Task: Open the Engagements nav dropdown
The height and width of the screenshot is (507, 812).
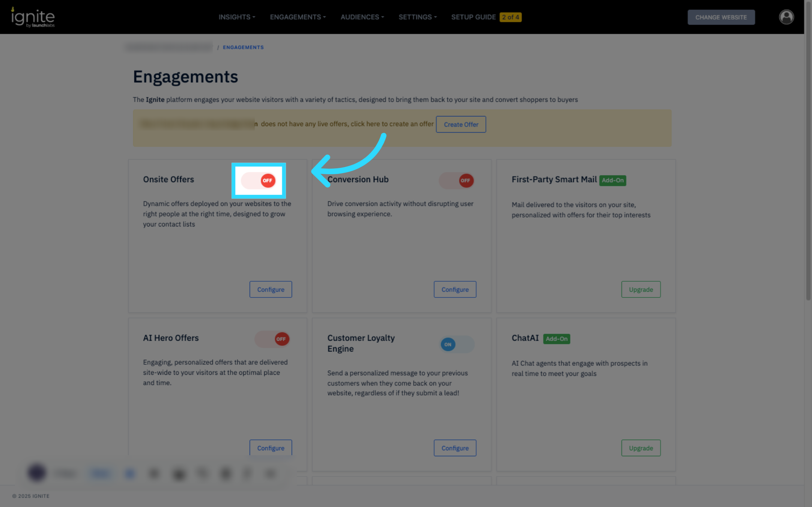Action: [x=298, y=17]
